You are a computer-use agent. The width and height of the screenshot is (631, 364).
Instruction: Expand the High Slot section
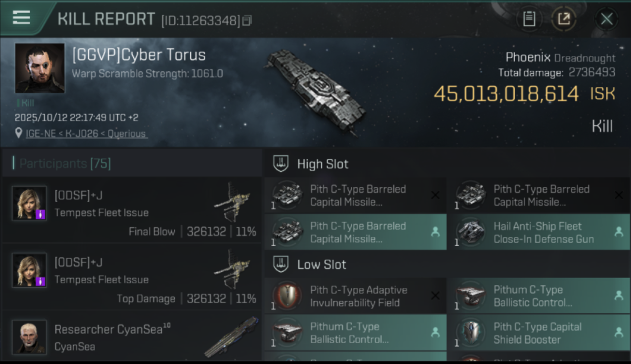point(322,164)
